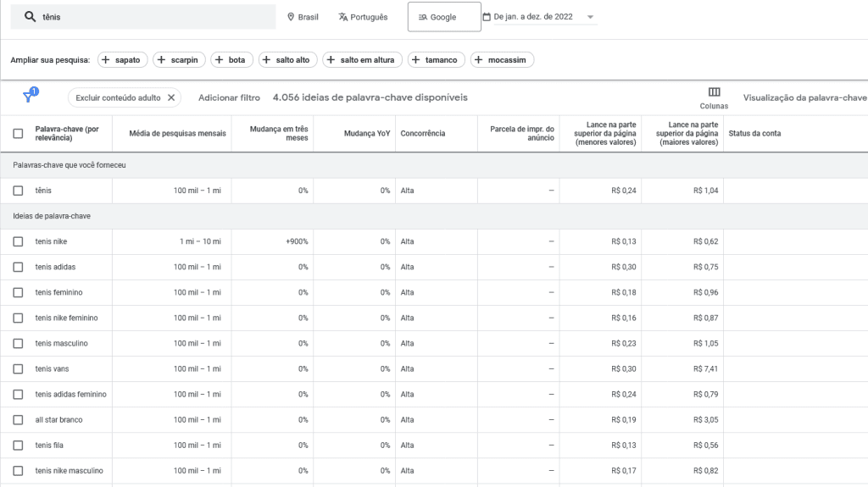This screenshot has width=868, height=487.
Task: Click Adicionar filtro
Action: click(229, 97)
